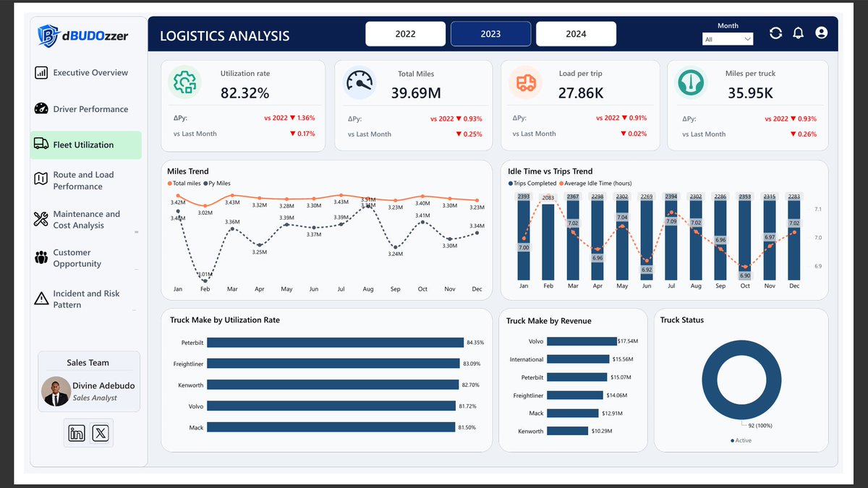The image size is (868, 488).
Task: Click the 35.95K miles per truck value
Action: [750, 93]
